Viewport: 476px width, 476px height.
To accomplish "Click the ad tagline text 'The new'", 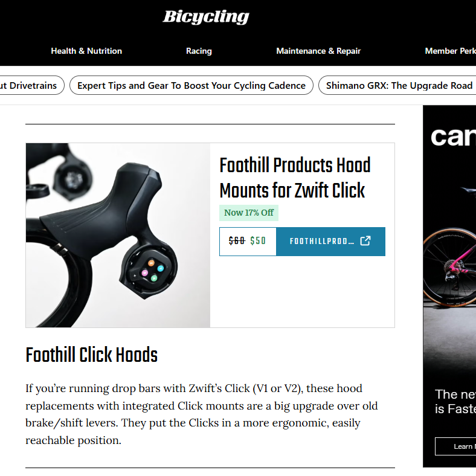I will 455,394.
